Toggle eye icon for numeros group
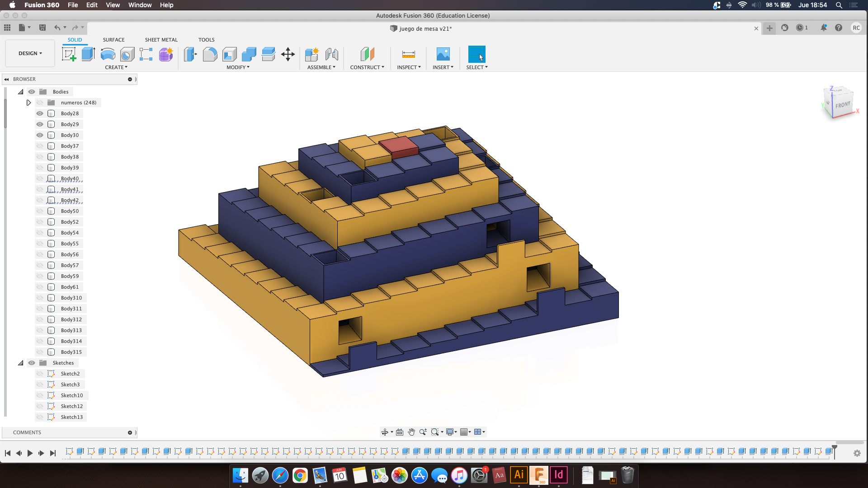 pos(39,102)
